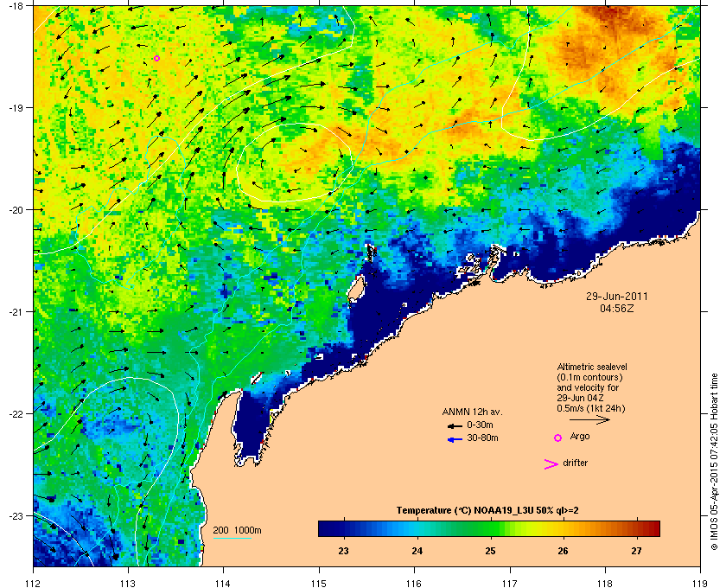Viewport: 726px width, 588px height.
Task: Click the longitude axis label 118
Action: point(605,584)
